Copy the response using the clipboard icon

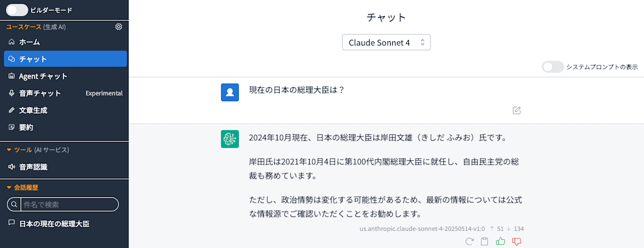[485, 242]
